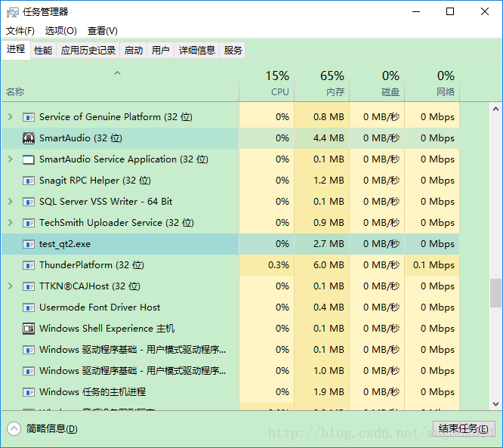Click the ThunderPlatform process icon
The width and height of the screenshot is (503, 448).
29,265
